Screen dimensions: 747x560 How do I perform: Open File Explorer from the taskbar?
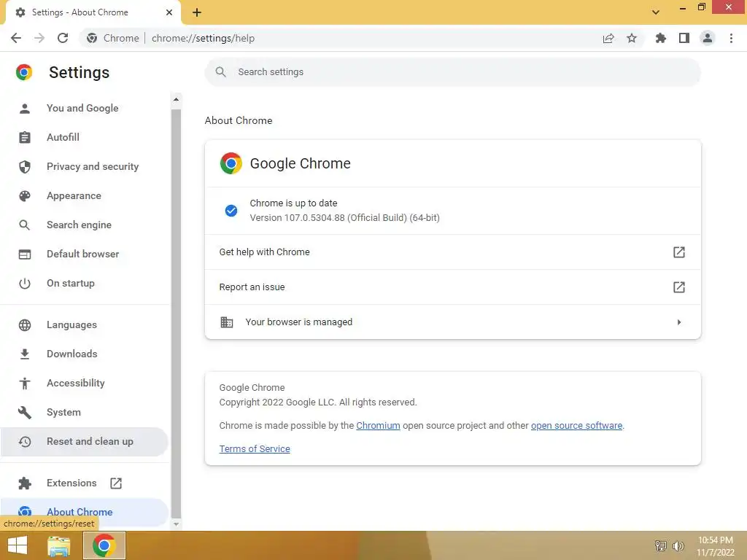tap(59, 545)
